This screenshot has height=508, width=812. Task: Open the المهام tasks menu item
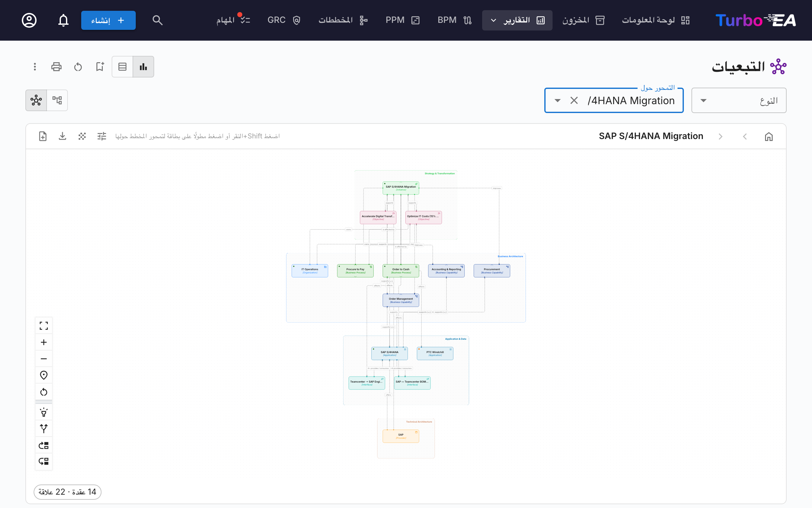(x=233, y=20)
